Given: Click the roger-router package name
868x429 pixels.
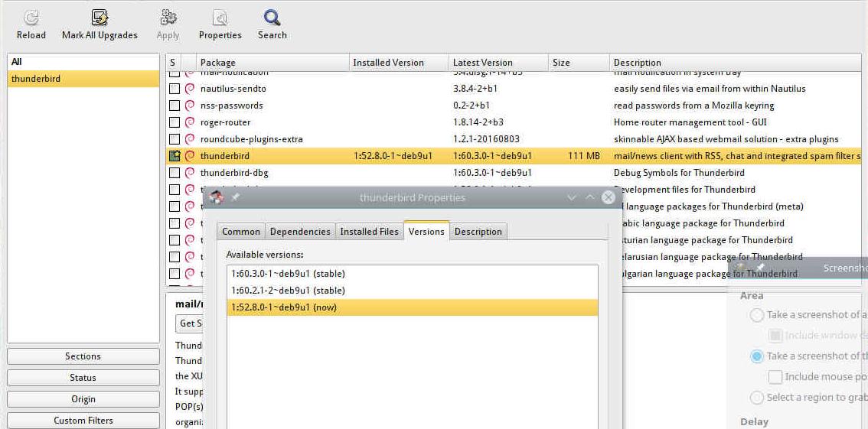Looking at the screenshot, I should click(225, 122).
